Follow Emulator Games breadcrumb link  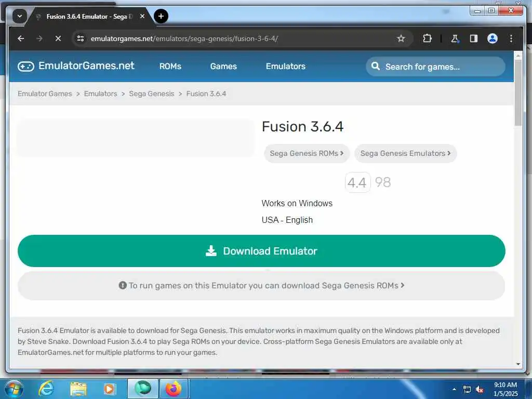[45, 94]
